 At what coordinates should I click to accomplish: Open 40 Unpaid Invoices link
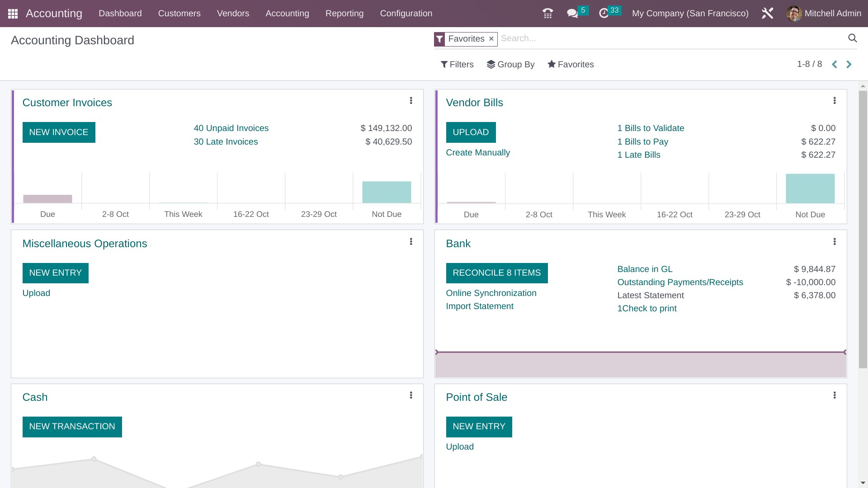coord(231,128)
